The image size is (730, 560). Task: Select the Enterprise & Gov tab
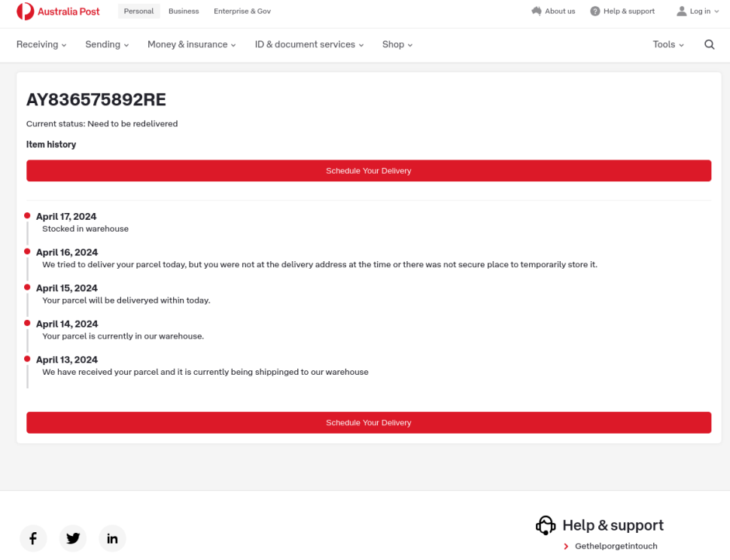click(x=242, y=11)
